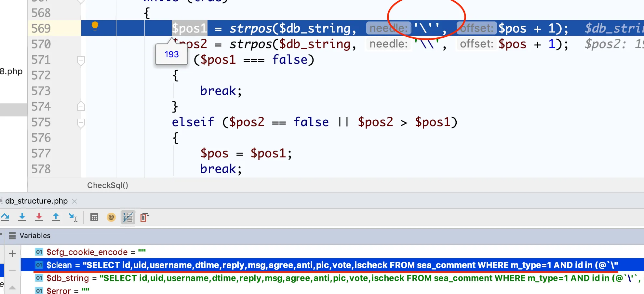
Task: Click the Step Into debugger icon
Action: [22, 217]
